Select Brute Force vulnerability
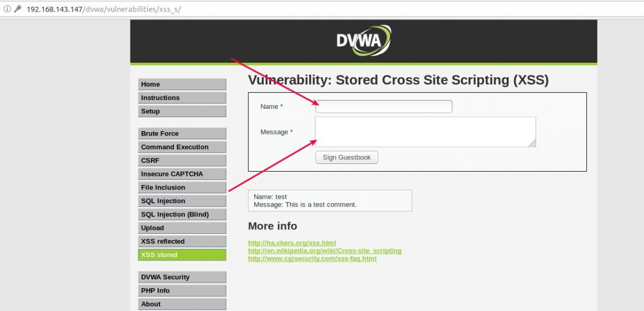The height and width of the screenshot is (311, 644). 182,133
